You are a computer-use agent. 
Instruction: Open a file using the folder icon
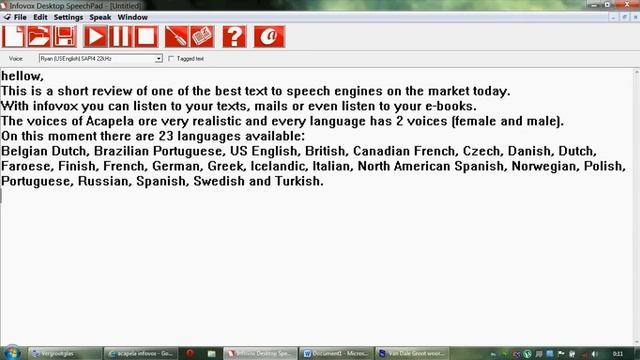[39, 37]
